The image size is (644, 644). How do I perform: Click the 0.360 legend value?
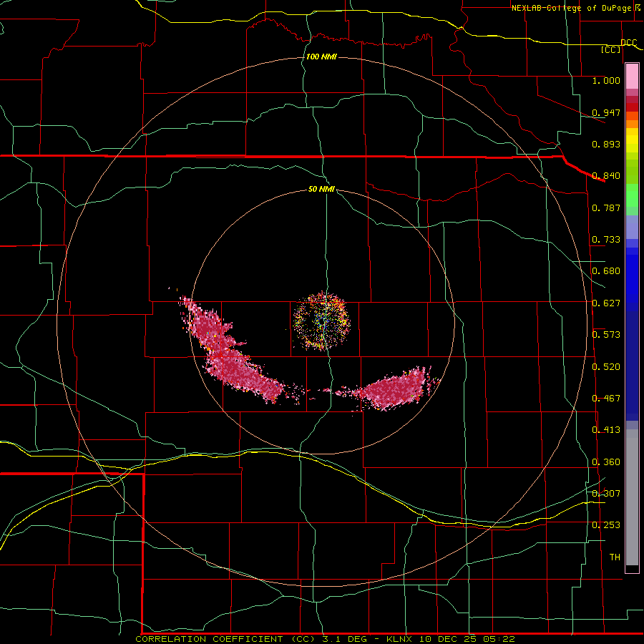606,462
